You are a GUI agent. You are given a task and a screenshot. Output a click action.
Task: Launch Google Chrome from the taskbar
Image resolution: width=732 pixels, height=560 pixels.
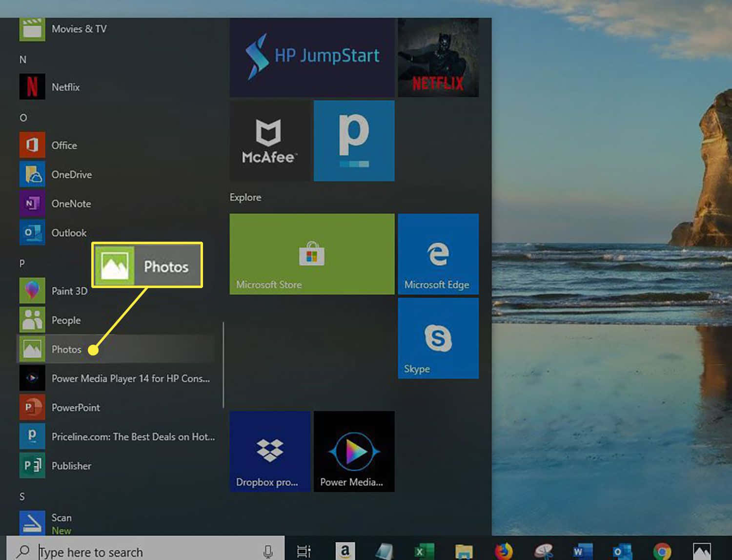(662, 552)
